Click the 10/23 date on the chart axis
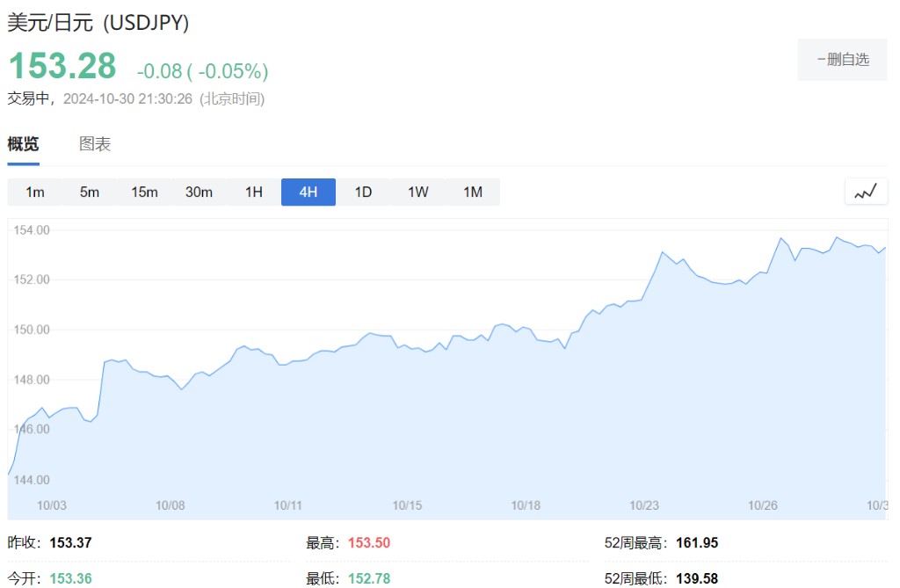 tap(644, 505)
